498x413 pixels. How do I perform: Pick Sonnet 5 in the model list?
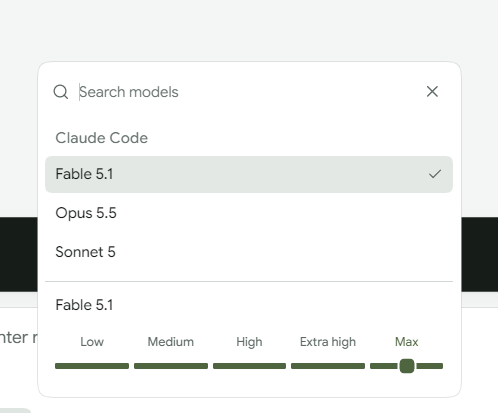pos(249,252)
